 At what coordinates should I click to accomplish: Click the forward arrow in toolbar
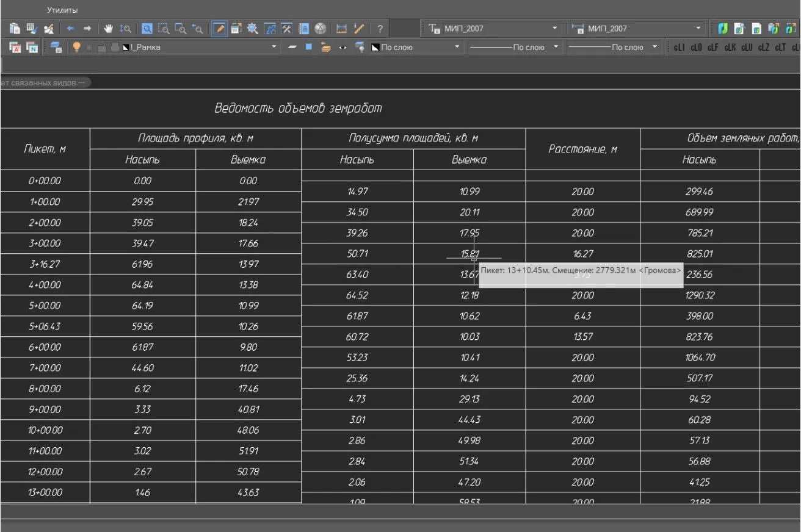[x=87, y=29]
